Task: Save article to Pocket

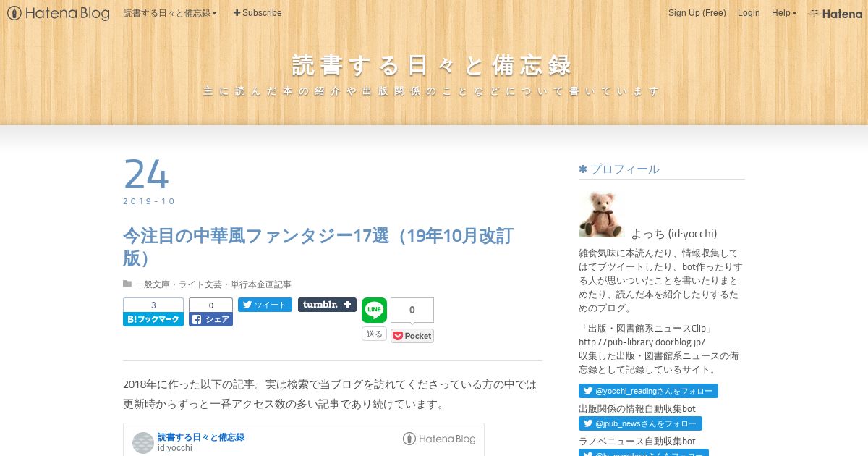Action: 412,336
